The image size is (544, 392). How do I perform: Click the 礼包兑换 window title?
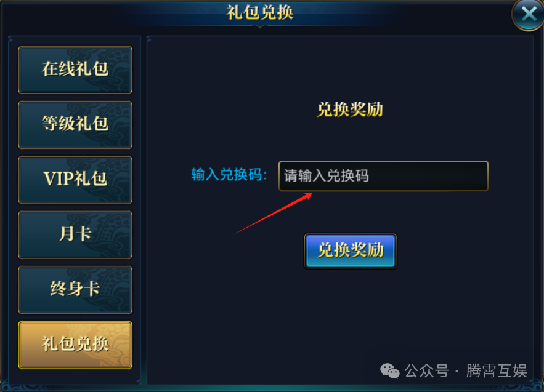coord(260,12)
